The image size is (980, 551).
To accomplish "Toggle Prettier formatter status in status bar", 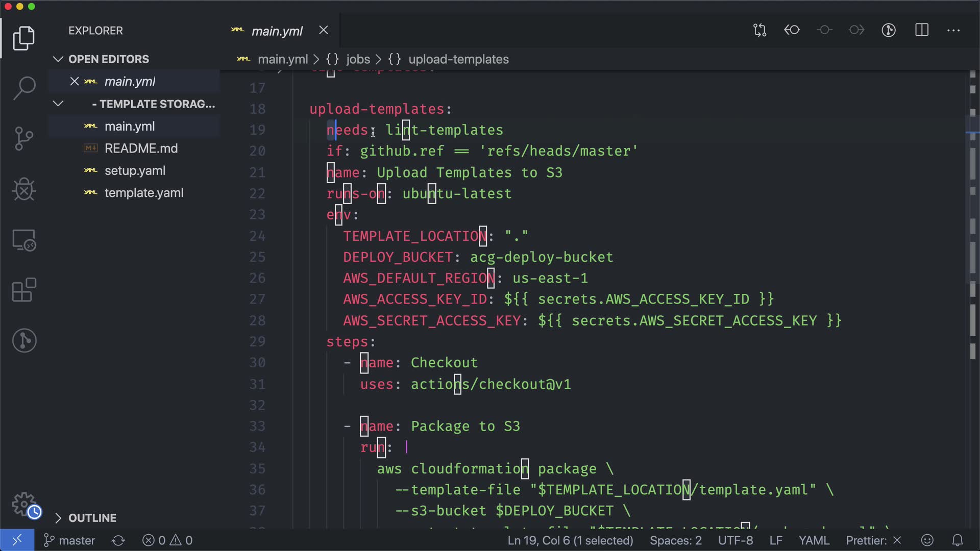I will click(873, 540).
